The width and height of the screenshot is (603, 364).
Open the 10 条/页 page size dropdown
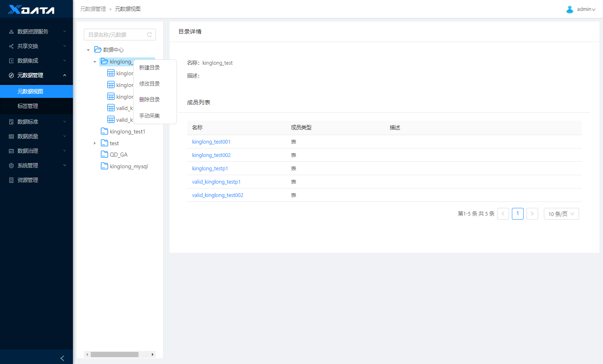pyautogui.click(x=561, y=214)
